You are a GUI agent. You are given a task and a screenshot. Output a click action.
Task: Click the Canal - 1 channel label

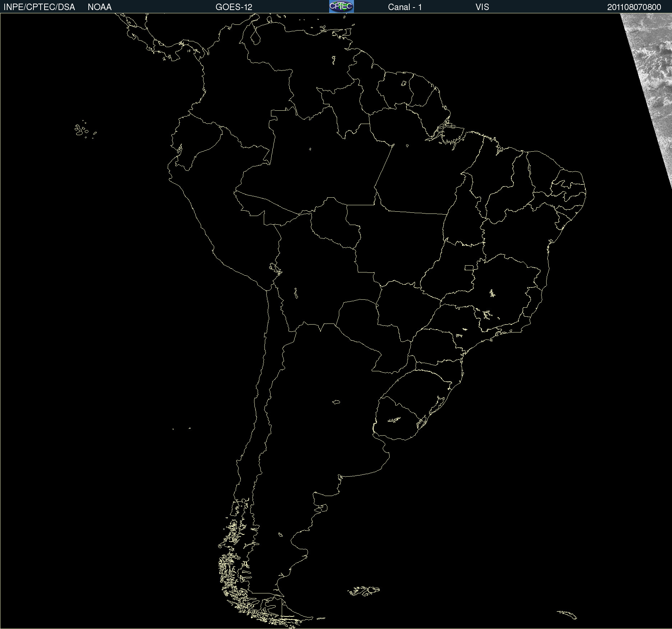click(x=405, y=7)
